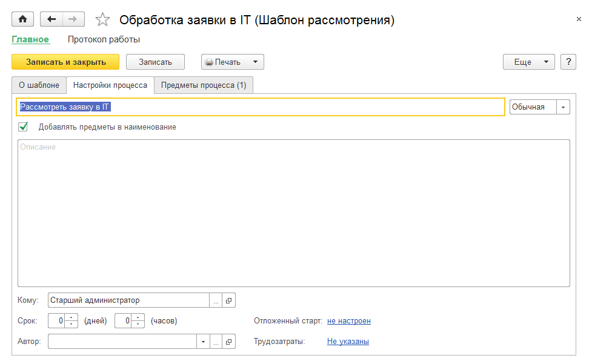Click inside the Описание text area

coord(293,213)
